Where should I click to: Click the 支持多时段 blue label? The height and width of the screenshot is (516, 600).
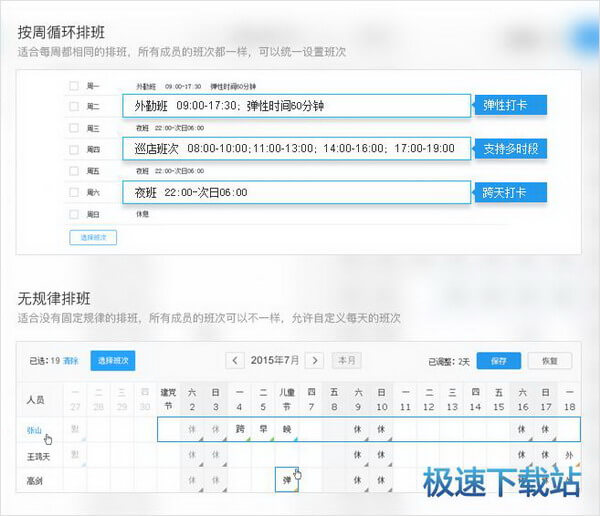[x=510, y=149]
